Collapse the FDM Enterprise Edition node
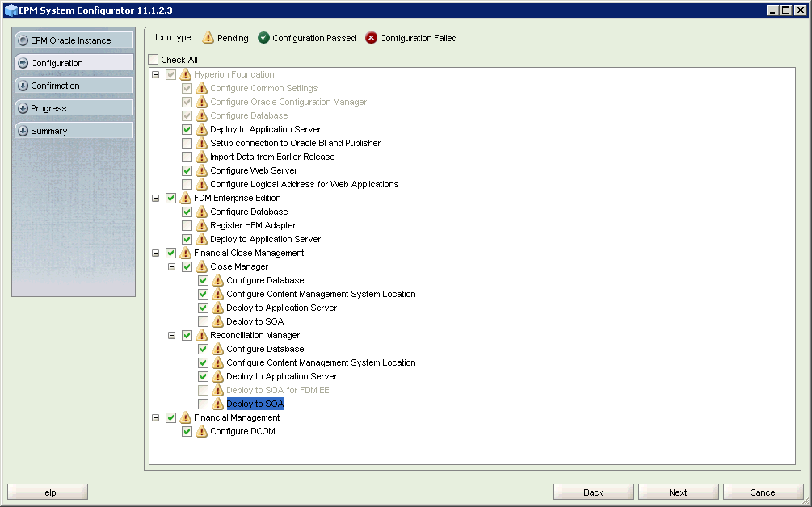The image size is (812, 507). pos(155,198)
